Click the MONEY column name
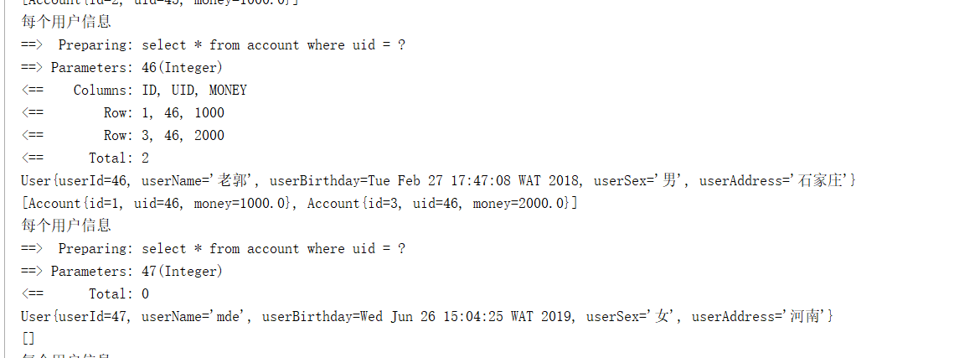 228,91
